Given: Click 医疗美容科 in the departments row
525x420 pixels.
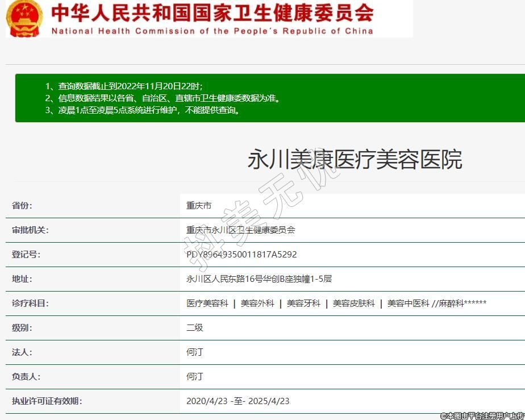Looking at the screenshot, I should pos(207,303).
